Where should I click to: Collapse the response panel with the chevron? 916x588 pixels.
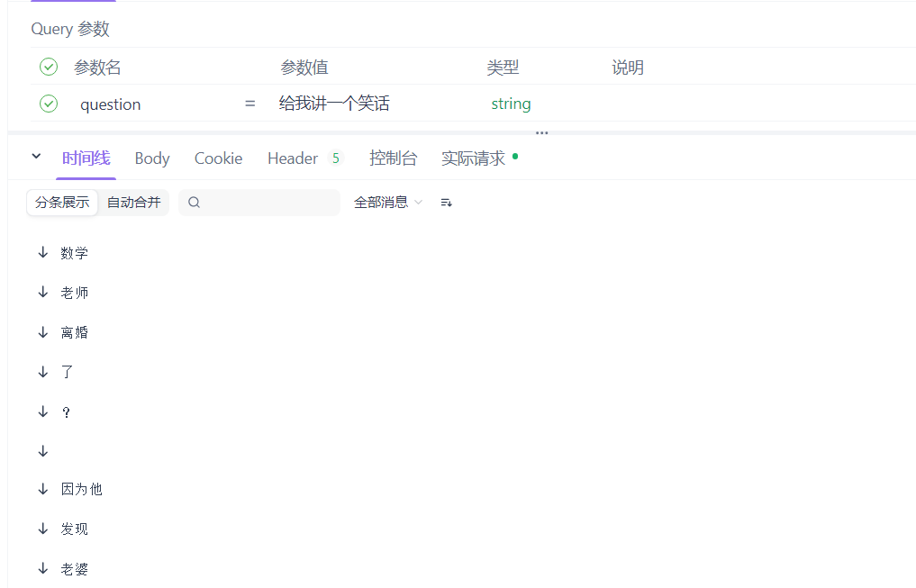click(36, 157)
